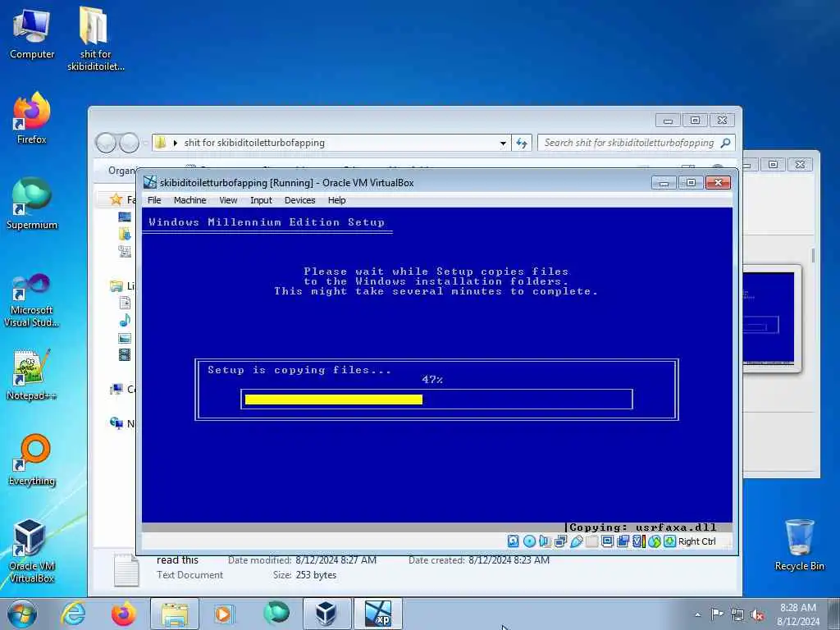This screenshot has width=840, height=630.
Task: Click the Windows Start button
Action: [22, 614]
